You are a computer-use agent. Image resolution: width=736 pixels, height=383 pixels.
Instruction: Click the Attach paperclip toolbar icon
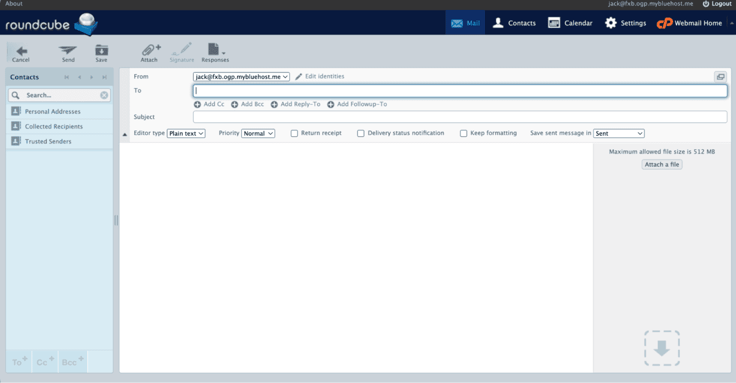click(x=150, y=53)
